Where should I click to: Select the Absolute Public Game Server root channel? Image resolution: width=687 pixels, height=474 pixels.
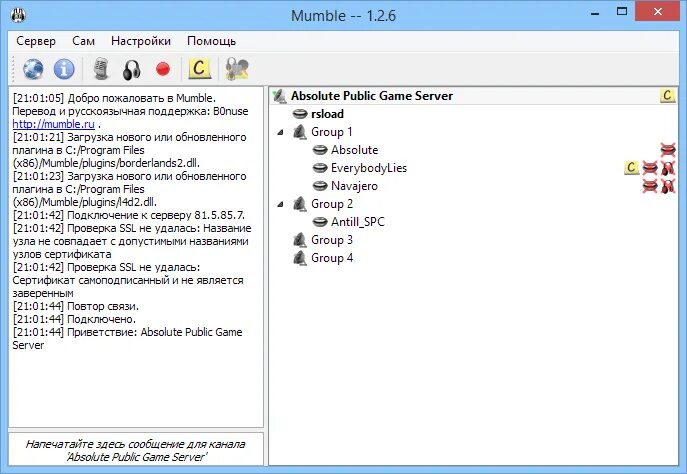pyautogui.click(x=372, y=96)
